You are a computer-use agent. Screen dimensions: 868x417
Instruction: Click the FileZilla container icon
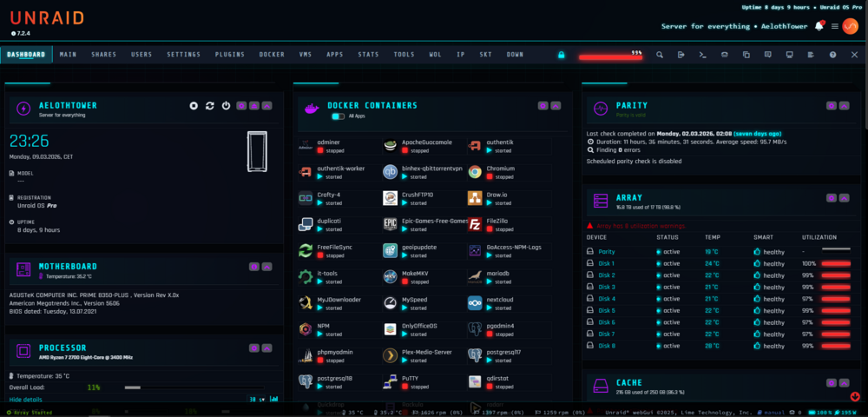[475, 224]
